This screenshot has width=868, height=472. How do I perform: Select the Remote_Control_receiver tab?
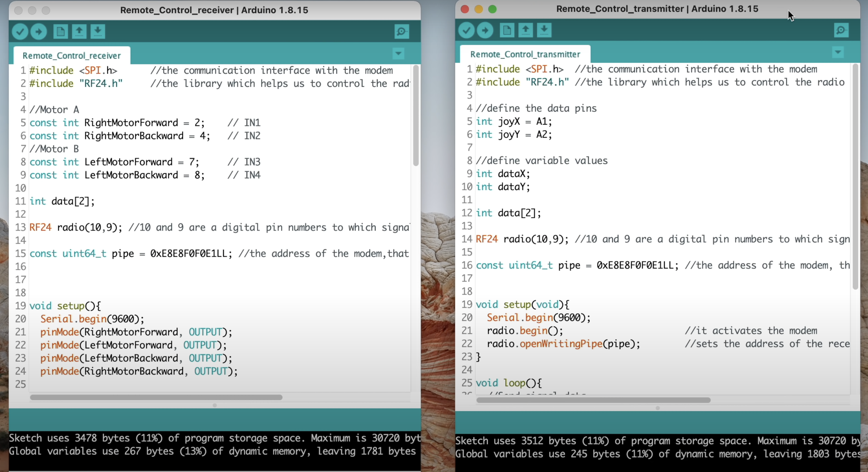[72, 56]
